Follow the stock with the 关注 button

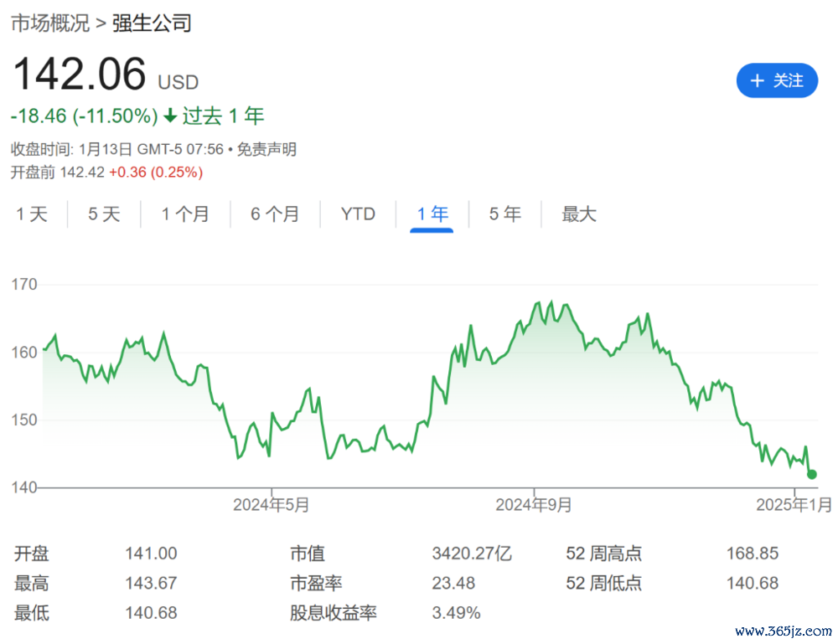[777, 80]
